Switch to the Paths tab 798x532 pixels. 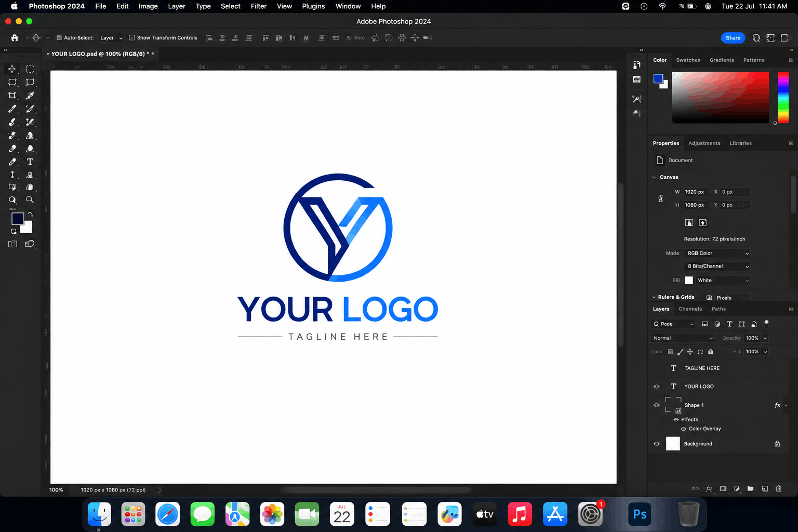(719, 309)
